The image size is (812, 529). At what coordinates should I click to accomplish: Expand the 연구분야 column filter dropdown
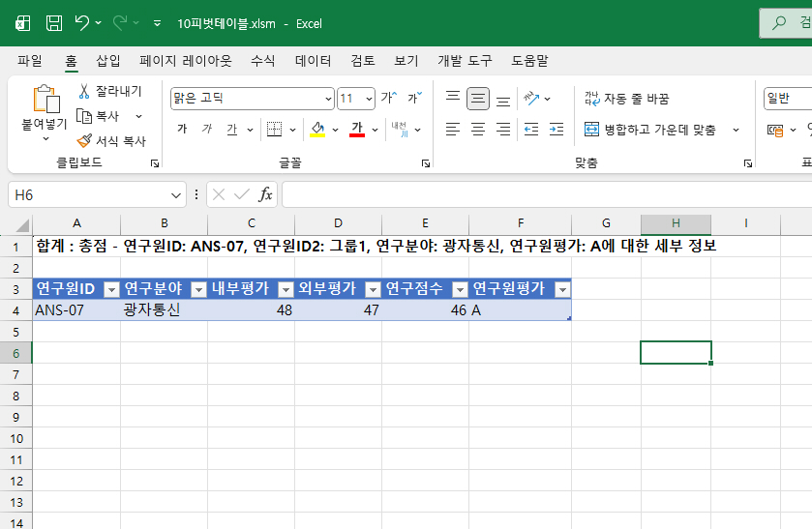(197, 289)
